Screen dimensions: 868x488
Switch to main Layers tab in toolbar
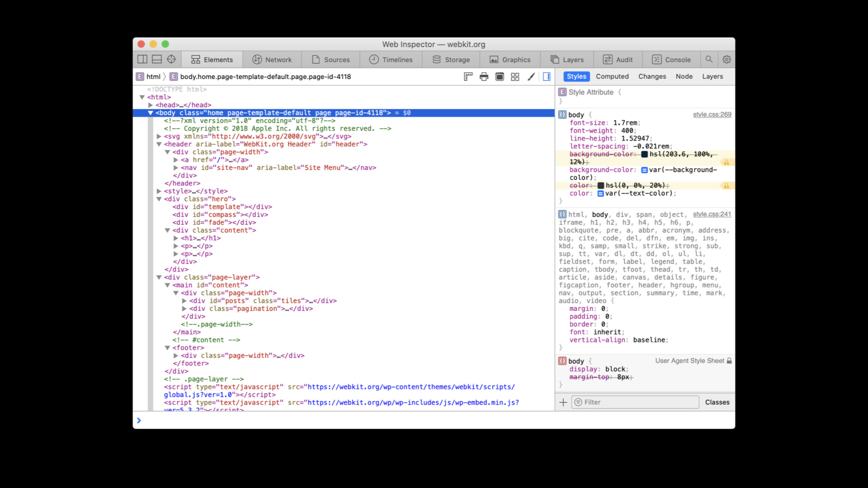click(x=567, y=60)
